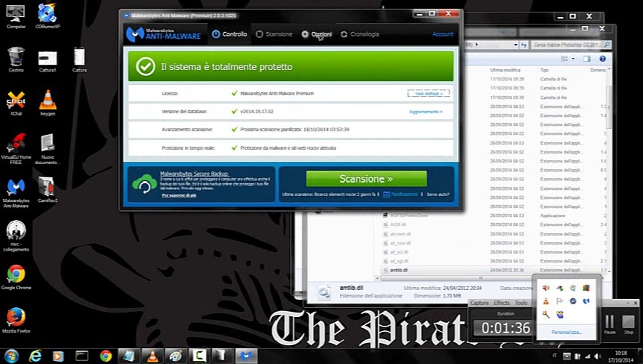This screenshot has height=364, width=643.
Task: Open Explorer address bar dropdown arrow
Action: point(516,45)
